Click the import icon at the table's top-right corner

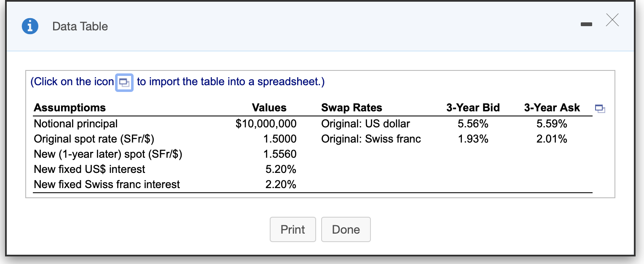600,109
